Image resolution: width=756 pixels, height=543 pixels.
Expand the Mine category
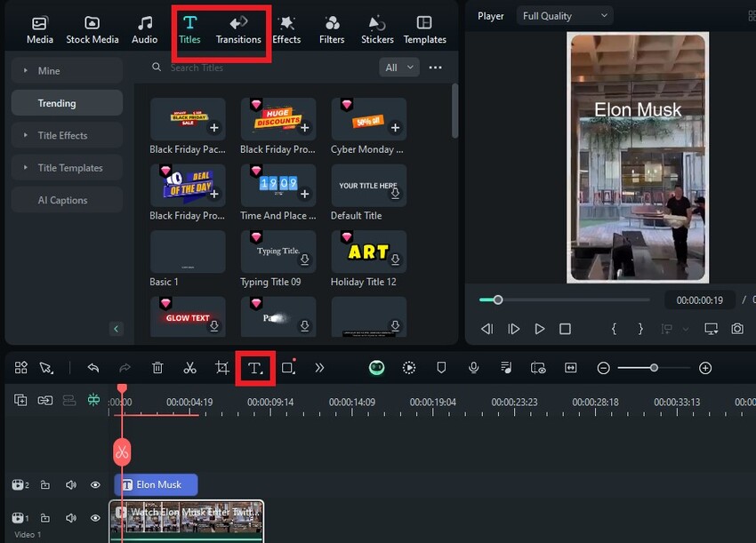[67, 71]
